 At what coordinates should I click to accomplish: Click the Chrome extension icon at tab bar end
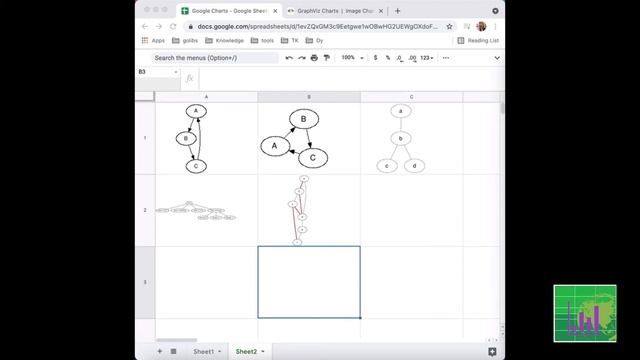[495, 11]
